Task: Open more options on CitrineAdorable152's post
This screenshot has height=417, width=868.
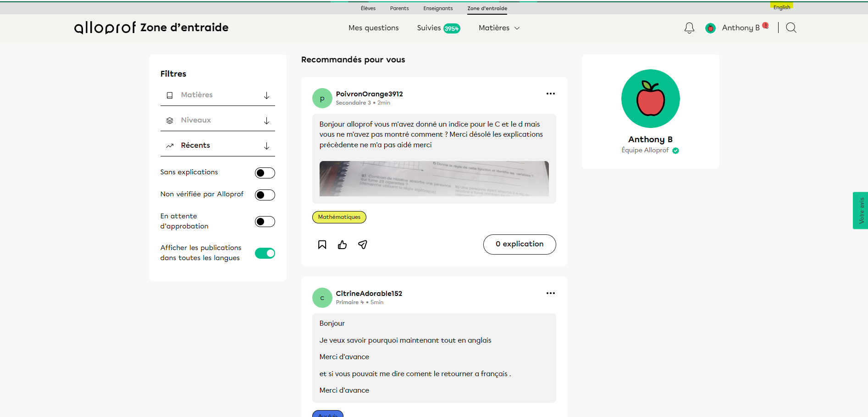Action: pos(550,293)
